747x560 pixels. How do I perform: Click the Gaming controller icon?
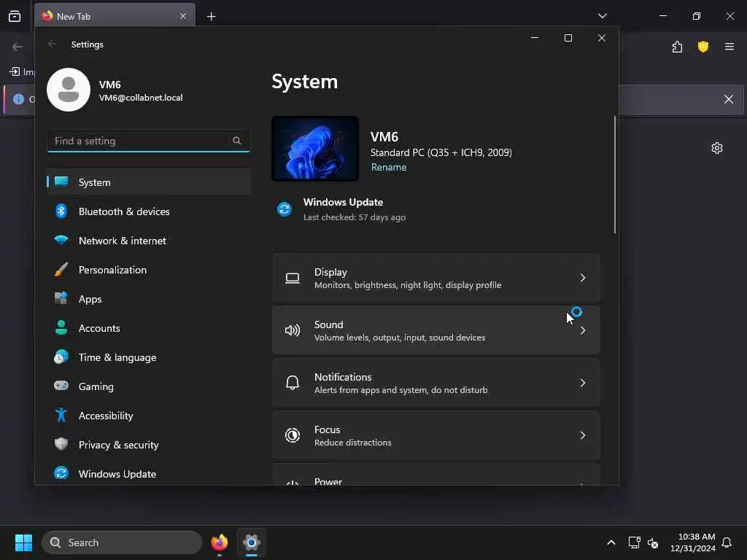(x=61, y=386)
